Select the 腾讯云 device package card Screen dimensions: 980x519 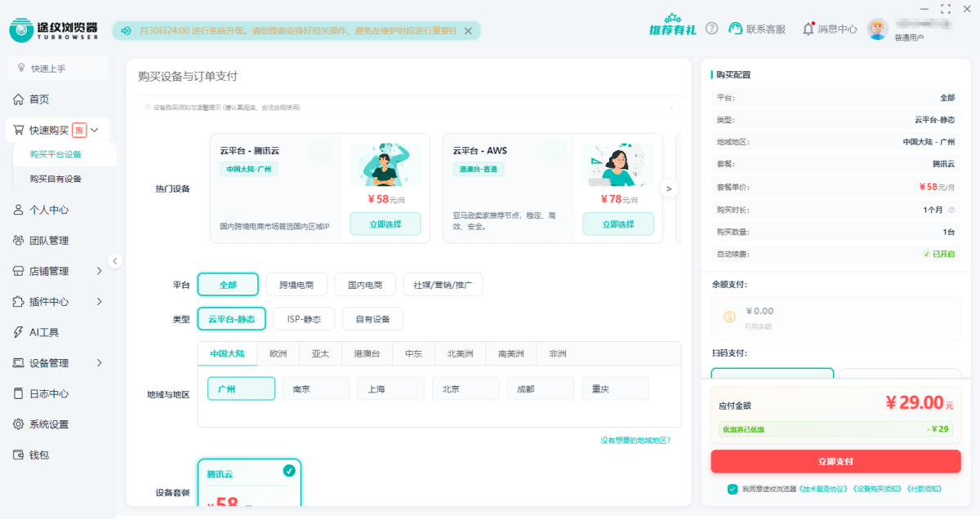coord(249,481)
